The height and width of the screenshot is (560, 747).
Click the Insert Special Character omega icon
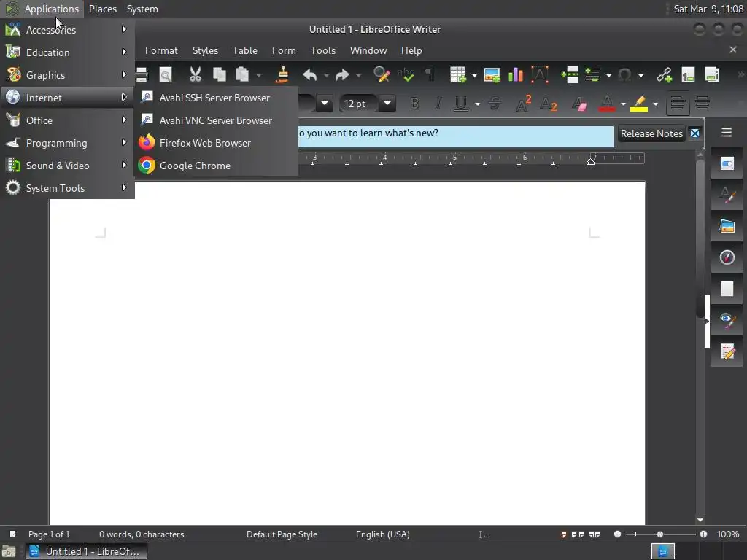click(624, 75)
